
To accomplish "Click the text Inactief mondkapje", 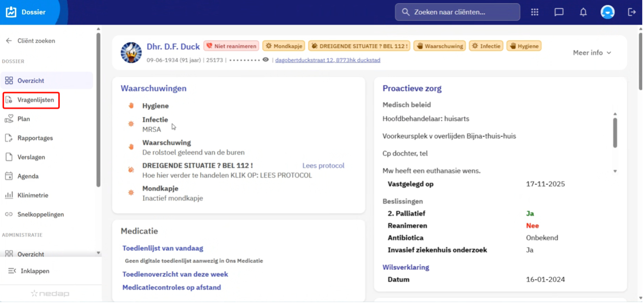I will (x=172, y=198).
